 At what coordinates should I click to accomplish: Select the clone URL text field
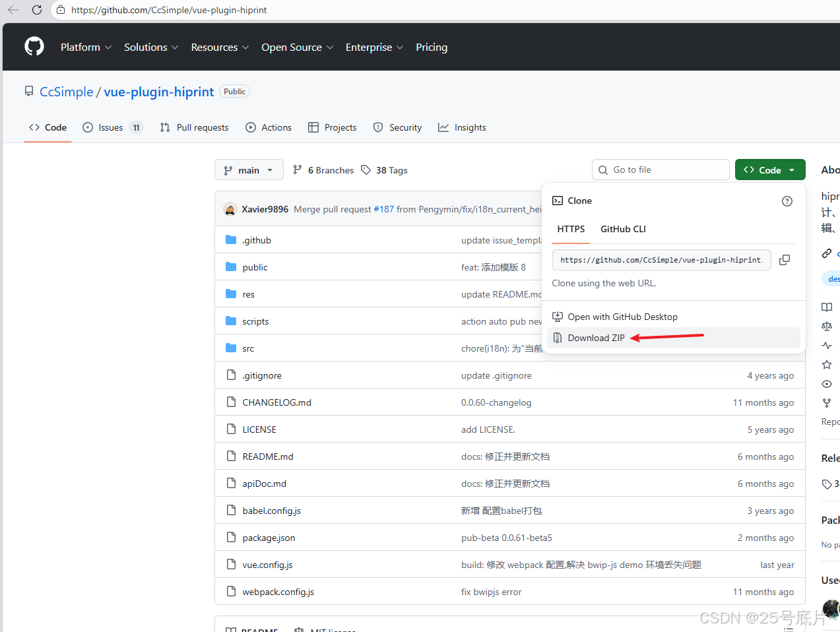pos(662,260)
